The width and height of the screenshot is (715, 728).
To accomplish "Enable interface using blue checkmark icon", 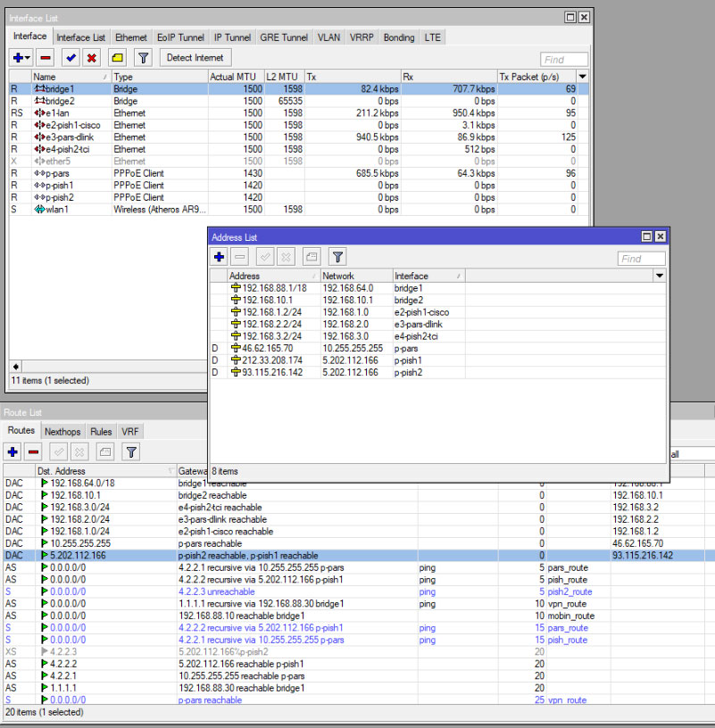I will pos(71,58).
